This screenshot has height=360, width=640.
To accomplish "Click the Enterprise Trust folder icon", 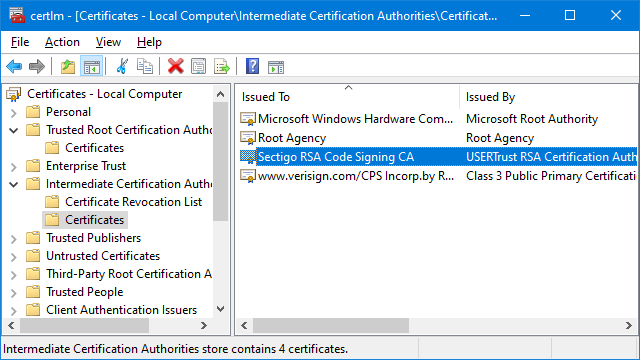I will [x=33, y=166].
